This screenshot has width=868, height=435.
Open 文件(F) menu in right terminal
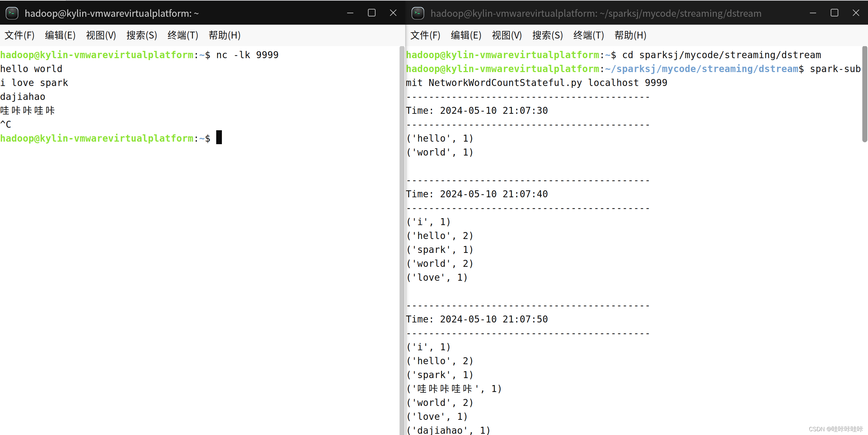pyautogui.click(x=425, y=35)
